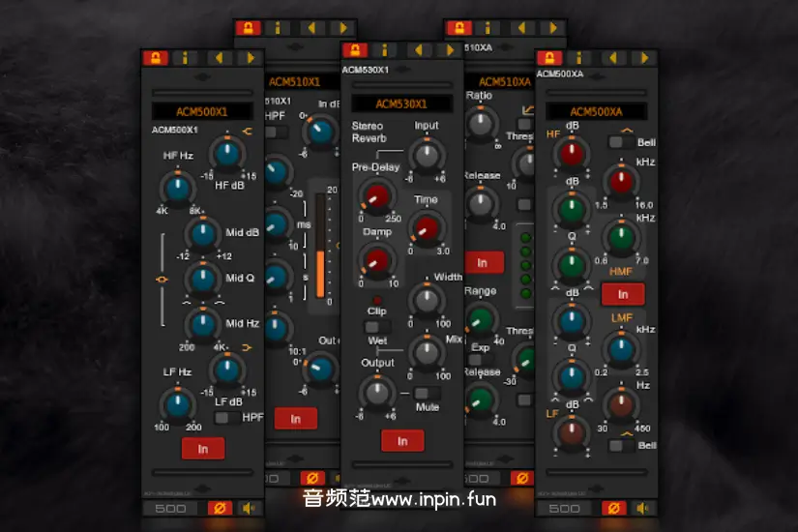Click the HF dB red knob on ACM500XA
This screenshot has width=798, height=532.
[572, 154]
